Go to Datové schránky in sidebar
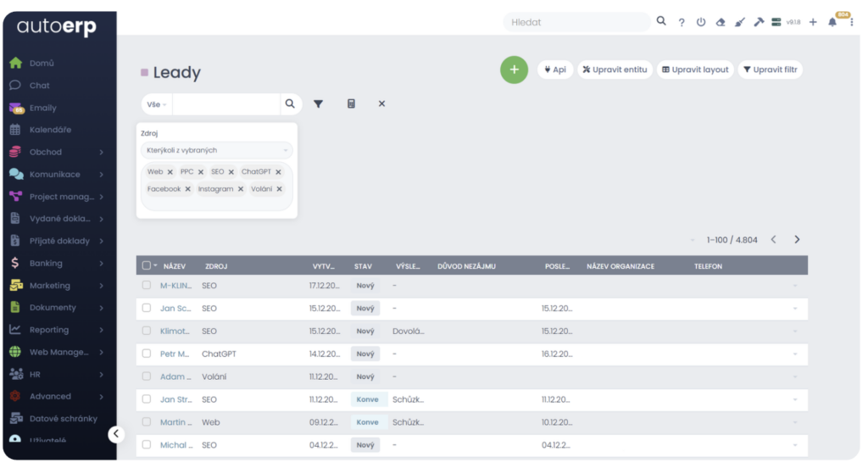The image size is (868, 463). click(63, 418)
